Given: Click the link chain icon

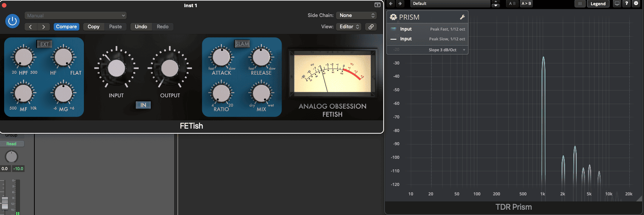Looking at the screenshot, I should coord(371,27).
